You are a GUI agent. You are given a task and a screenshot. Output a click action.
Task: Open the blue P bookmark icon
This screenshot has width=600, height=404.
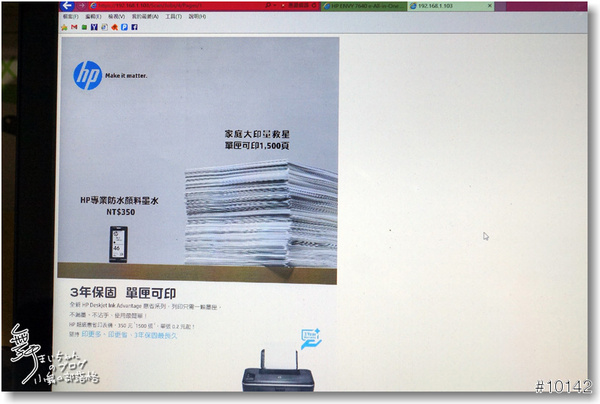124,27
